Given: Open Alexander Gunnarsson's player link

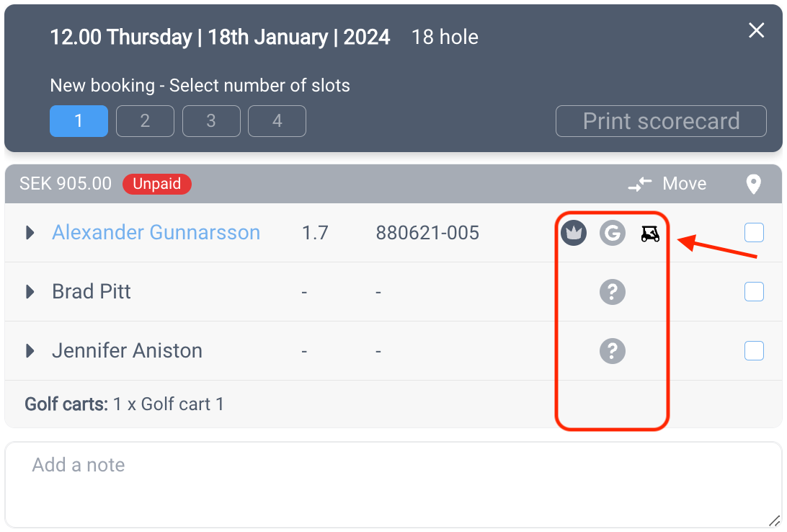Looking at the screenshot, I should click(x=156, y=232).
